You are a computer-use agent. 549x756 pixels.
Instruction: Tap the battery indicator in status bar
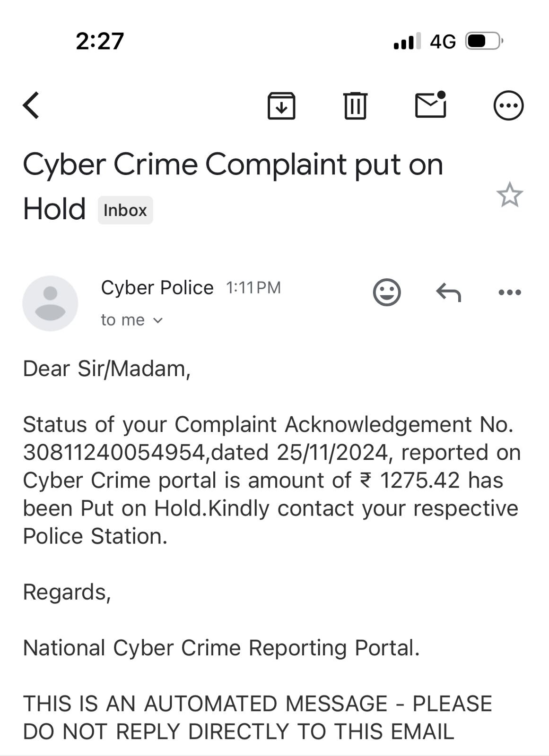(484, 41)
